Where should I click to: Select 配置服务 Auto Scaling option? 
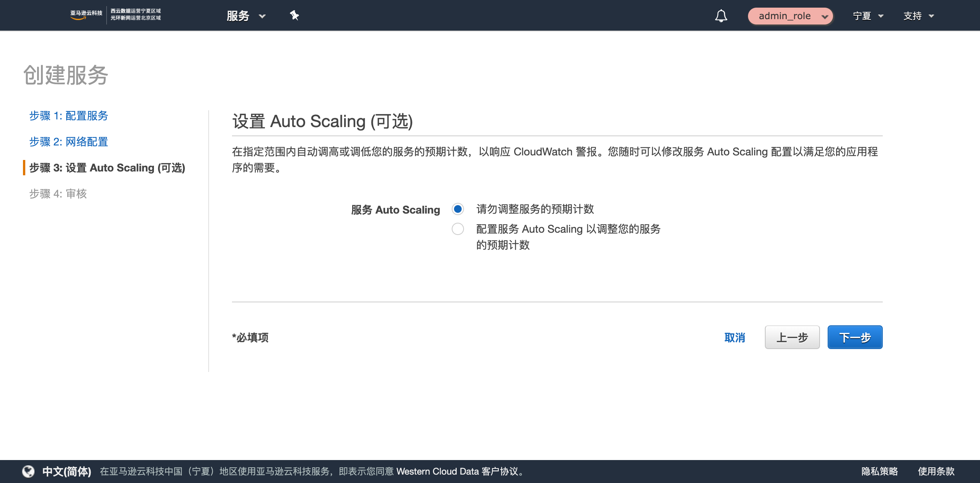point(458,229)
